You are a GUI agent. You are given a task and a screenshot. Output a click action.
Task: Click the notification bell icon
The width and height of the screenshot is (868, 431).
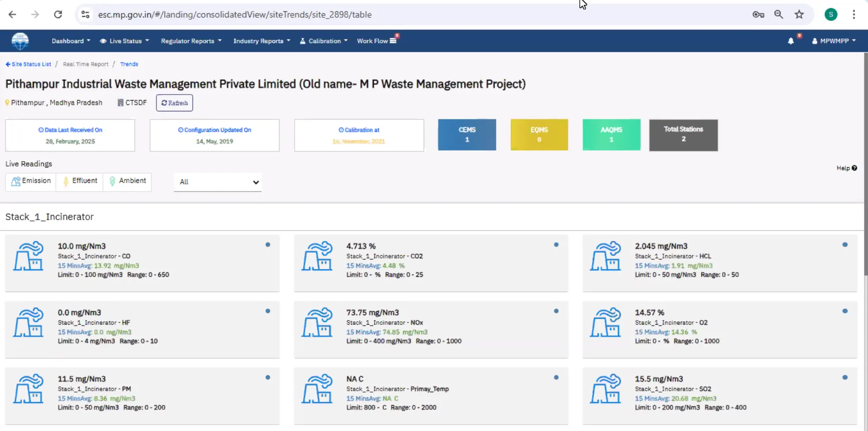[791, 41]
